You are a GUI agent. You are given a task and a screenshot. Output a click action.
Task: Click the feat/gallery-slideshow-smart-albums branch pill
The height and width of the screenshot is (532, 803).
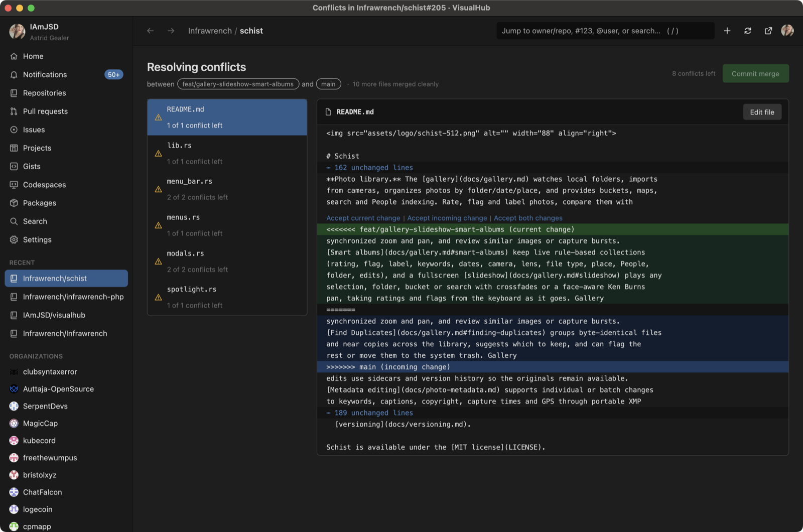click(238, 84)
